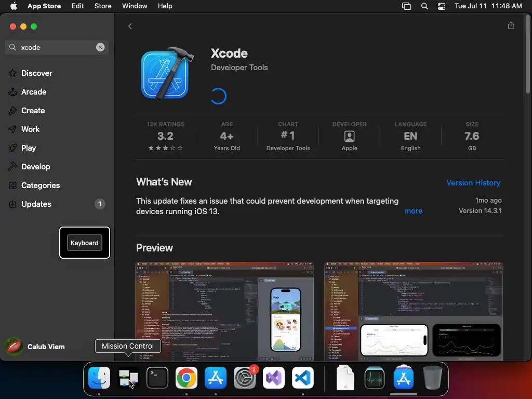Click the Xcode download icon in Dock
Viewport: 532px width, 399px height.
coord(403,378)
